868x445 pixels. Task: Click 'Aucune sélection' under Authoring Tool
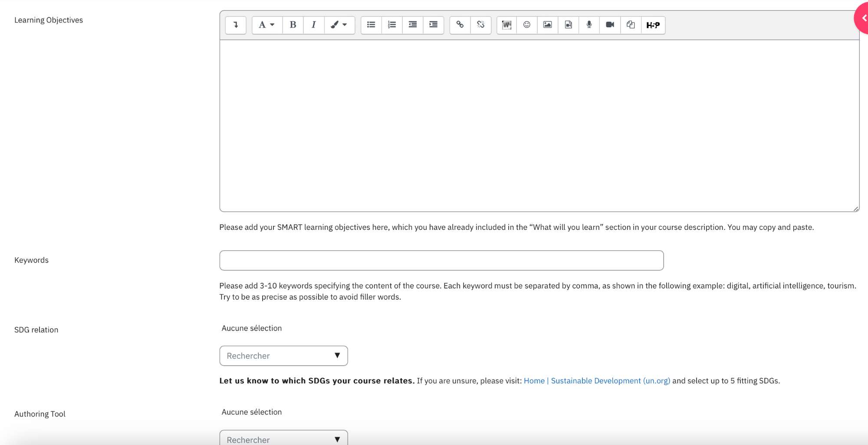tap(252, 412)
